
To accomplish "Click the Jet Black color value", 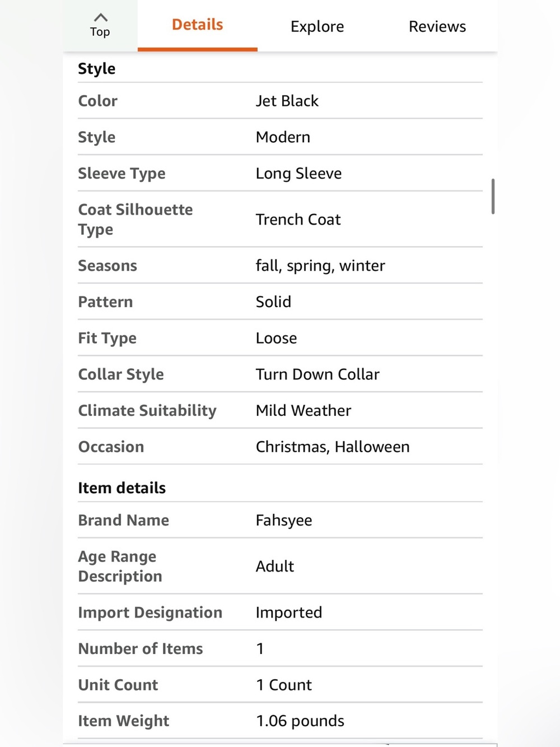I will [287, 101].
